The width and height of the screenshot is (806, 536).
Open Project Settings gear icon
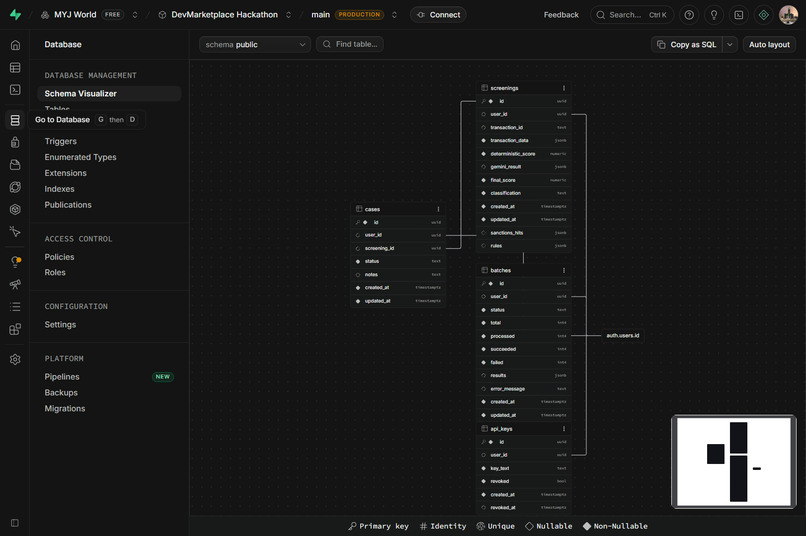click(x=15, y=359)
